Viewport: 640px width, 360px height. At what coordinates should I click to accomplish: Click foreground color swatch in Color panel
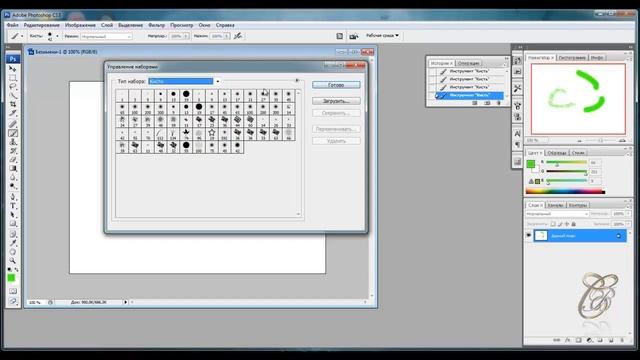(x=531, y=164)
